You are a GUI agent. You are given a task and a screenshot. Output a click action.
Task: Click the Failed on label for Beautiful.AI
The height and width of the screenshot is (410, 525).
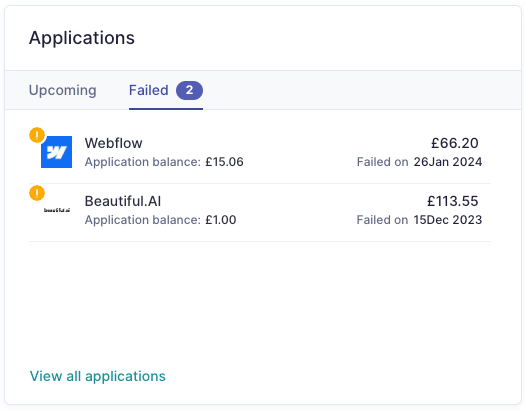382,220
